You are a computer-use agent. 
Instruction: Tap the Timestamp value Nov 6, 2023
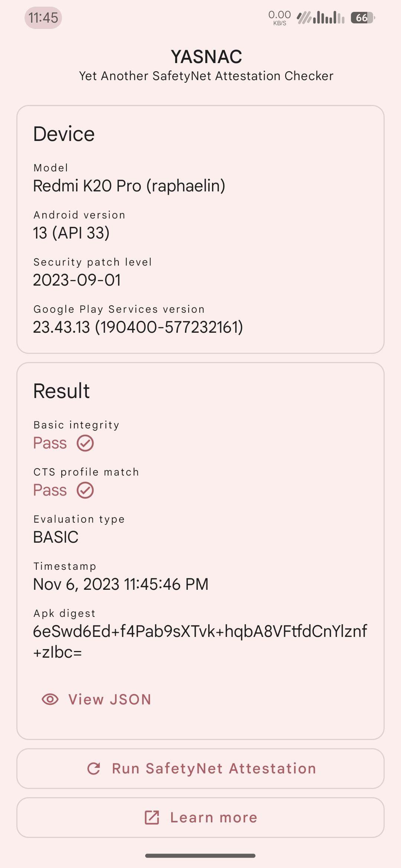click(121, 584)
